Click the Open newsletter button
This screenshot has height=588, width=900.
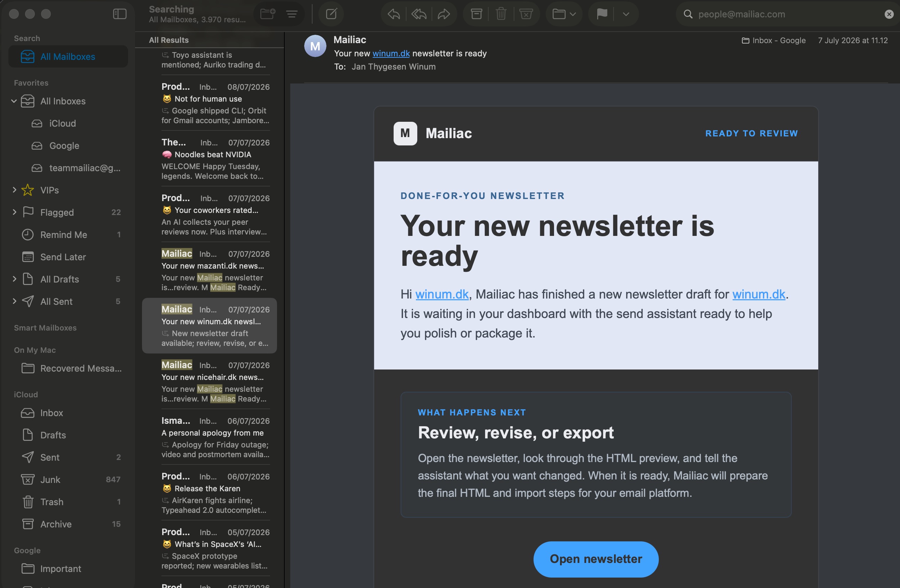(595, 559)
